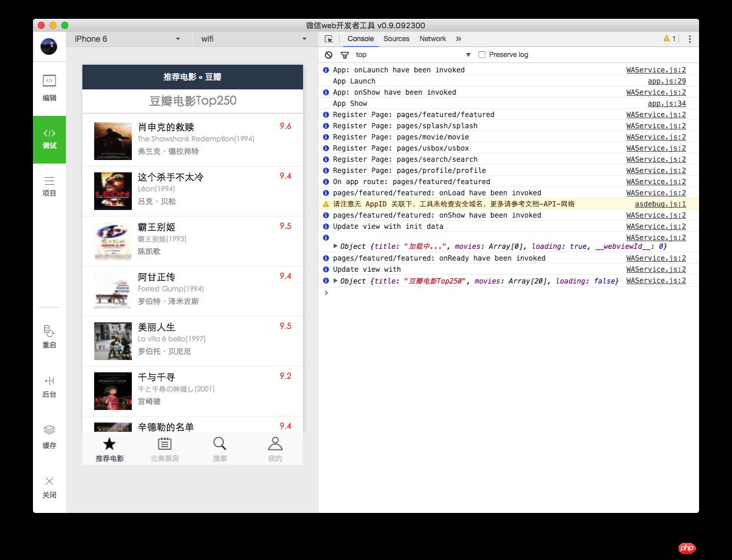Click the console input prompt line
Image resolution: width=732 pixels, height=560 pixels.
[x=509, y=292]
